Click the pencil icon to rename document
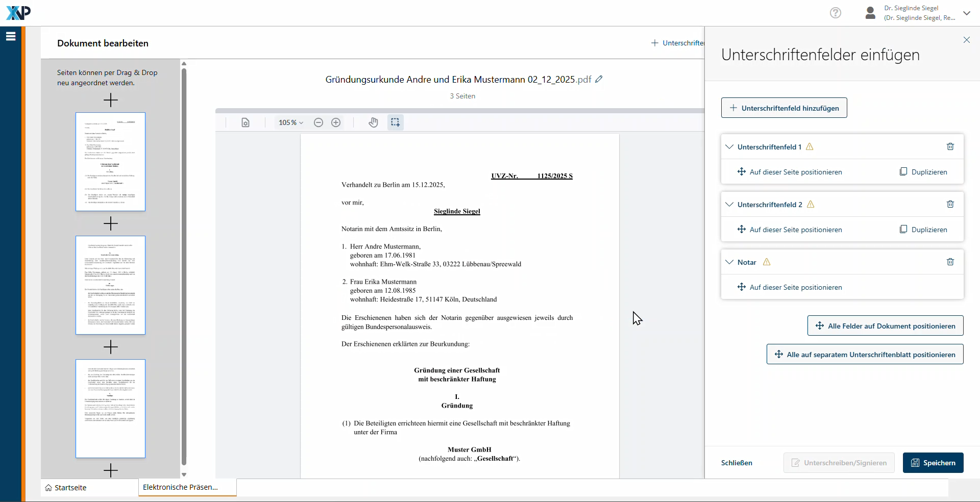 click(599, 79)
